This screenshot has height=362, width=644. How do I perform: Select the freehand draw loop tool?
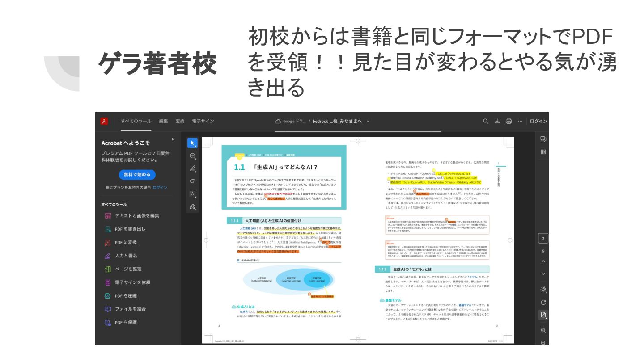click(x=192, y=181)
